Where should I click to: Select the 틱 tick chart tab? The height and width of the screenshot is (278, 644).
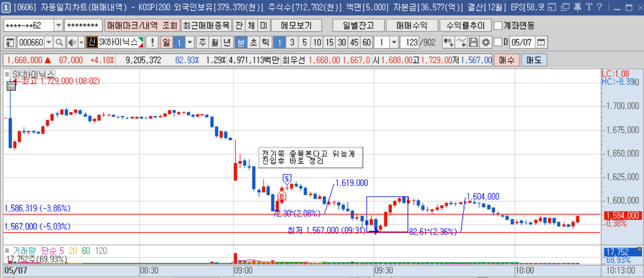[x=265, y=43]
